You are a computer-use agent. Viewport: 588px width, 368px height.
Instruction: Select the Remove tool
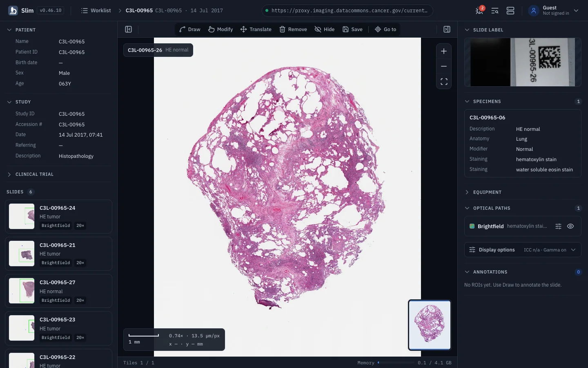pyautogui.click(x=293, y=29)
